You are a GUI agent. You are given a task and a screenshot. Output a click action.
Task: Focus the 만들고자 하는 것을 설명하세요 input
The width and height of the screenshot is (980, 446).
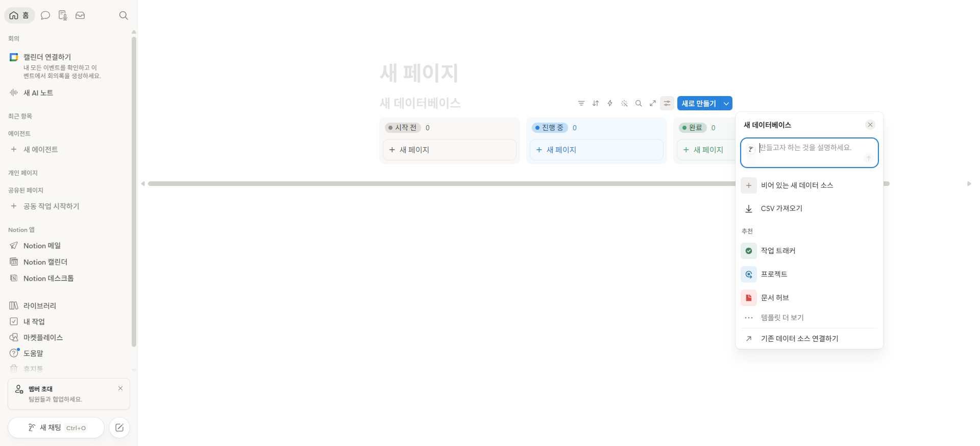point(810,152)
